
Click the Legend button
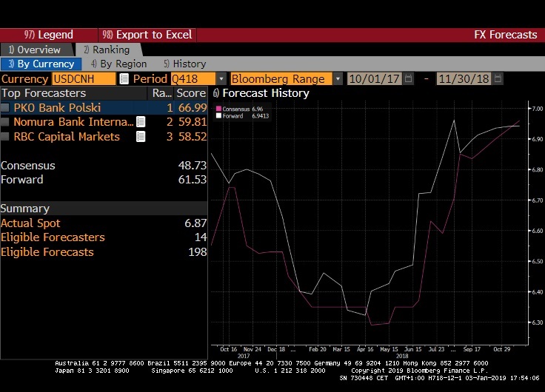(48, 35)
